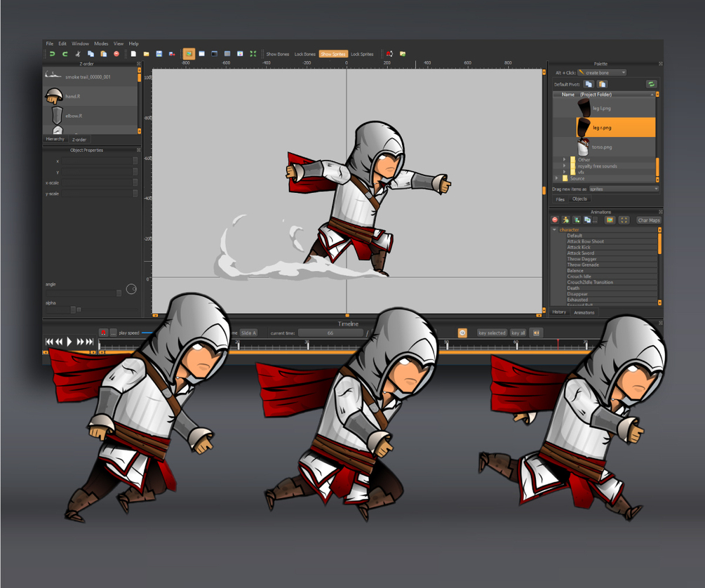Open the Edit menu
This screenshot has width=705, height=588.
[62, 44]
